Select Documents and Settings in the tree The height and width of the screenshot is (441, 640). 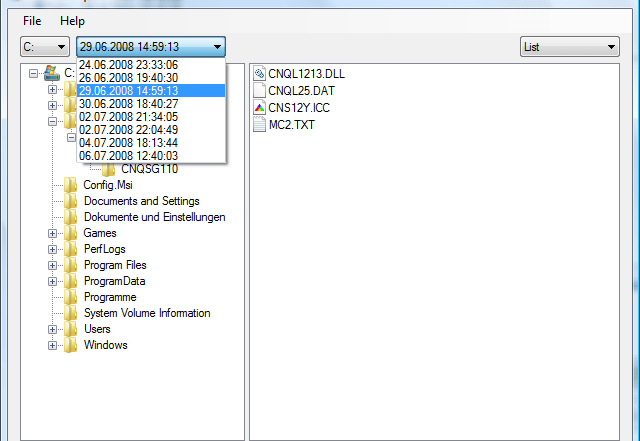click(141, 201)
